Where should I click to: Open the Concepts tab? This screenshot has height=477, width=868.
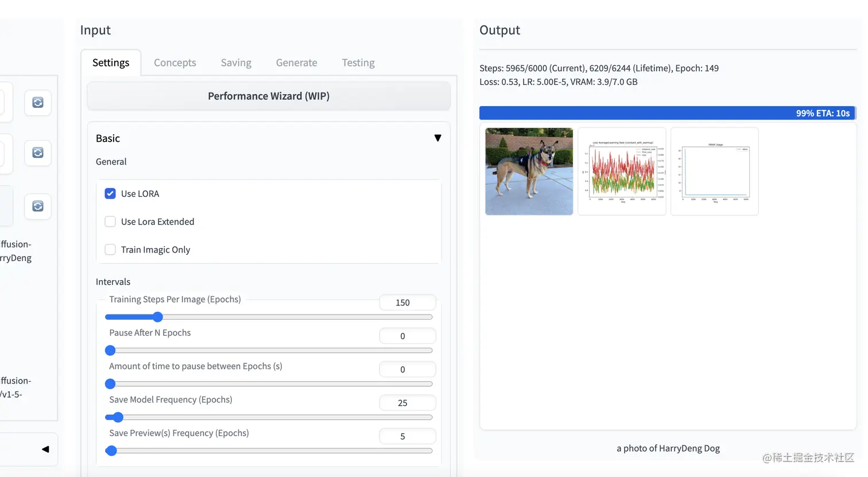(x=175, y=63)
